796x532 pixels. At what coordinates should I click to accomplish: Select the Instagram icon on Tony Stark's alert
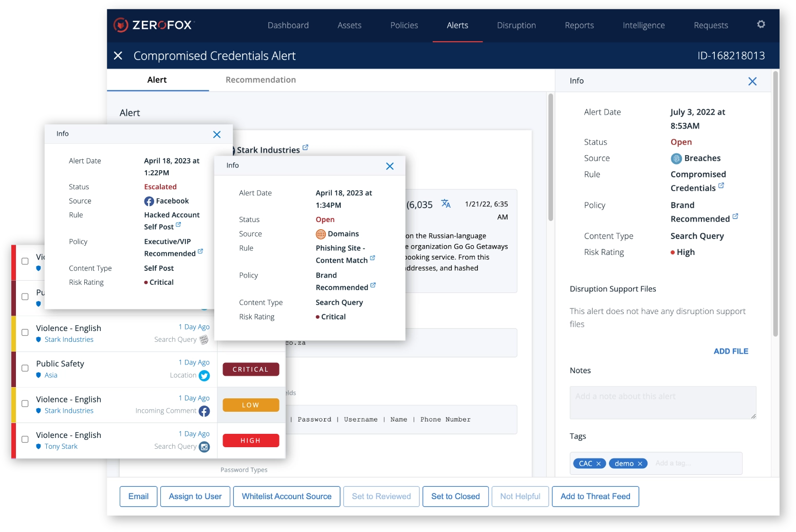pos(204,447)
